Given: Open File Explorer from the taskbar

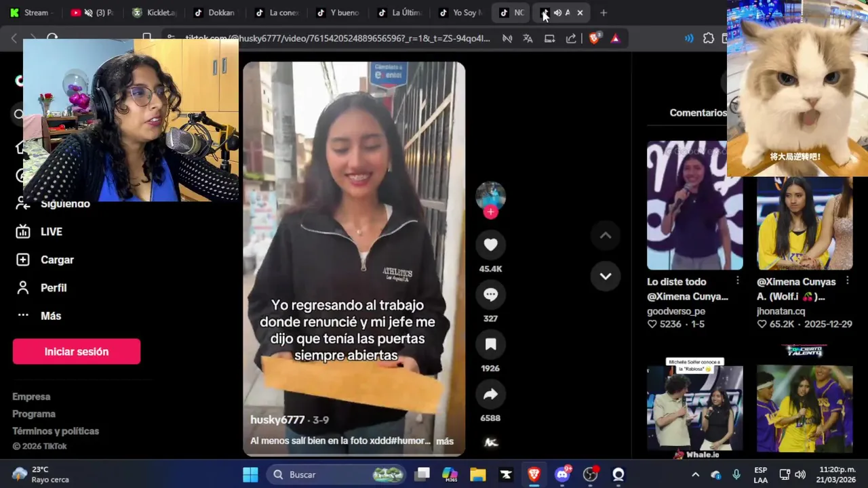Looking at the screenshot, I should pyautogui.click(x=478, y=474).
